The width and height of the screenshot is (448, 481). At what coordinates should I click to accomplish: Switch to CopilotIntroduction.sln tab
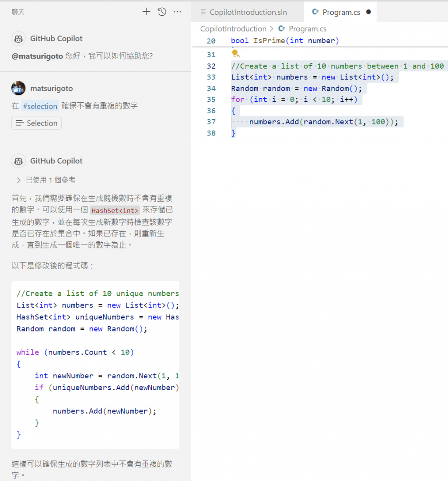[247, 12]
